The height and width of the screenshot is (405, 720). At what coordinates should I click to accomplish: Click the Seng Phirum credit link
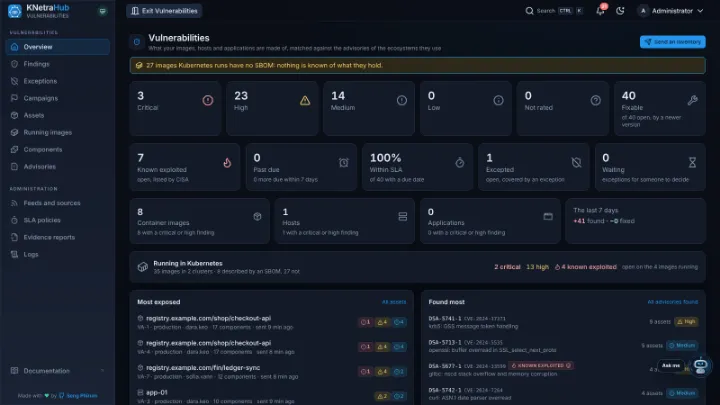[x=82, y=395]
